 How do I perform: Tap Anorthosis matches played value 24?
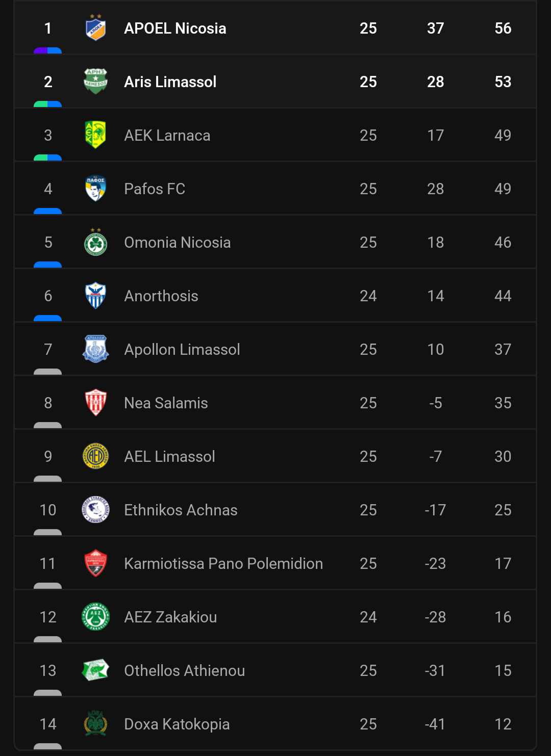click(x=368, y=296)
